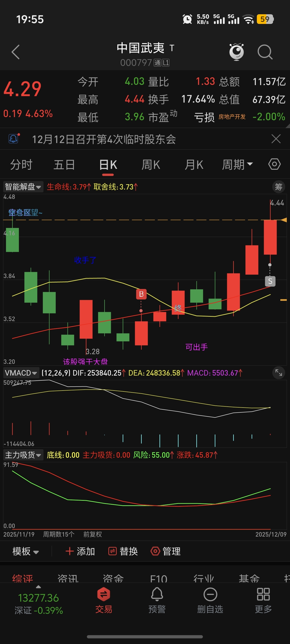Screen dimensions: 290x644
Task: Open the 预警 alert bell icon
Action: tap(157, 601)
